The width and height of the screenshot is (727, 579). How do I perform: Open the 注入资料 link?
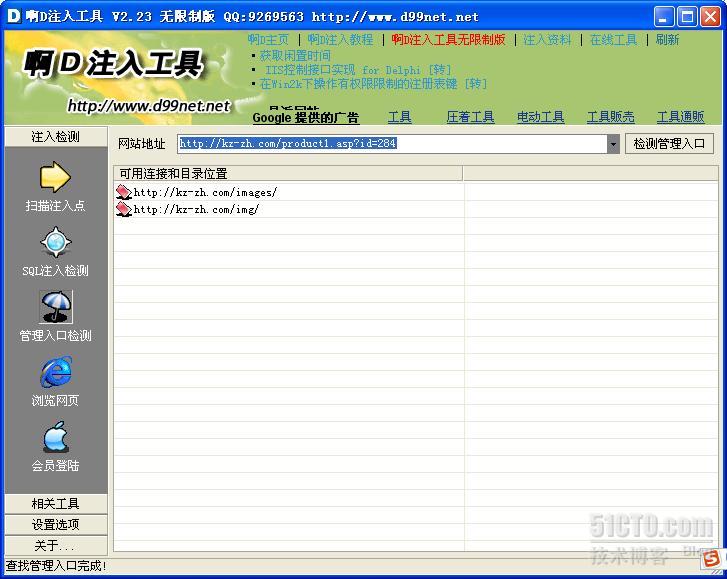(x=547, y=40)
